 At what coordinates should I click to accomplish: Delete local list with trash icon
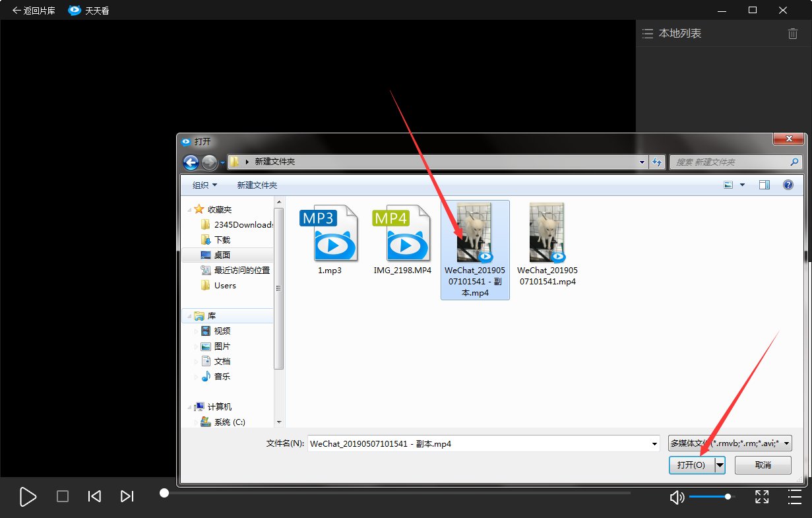point(793,34)
